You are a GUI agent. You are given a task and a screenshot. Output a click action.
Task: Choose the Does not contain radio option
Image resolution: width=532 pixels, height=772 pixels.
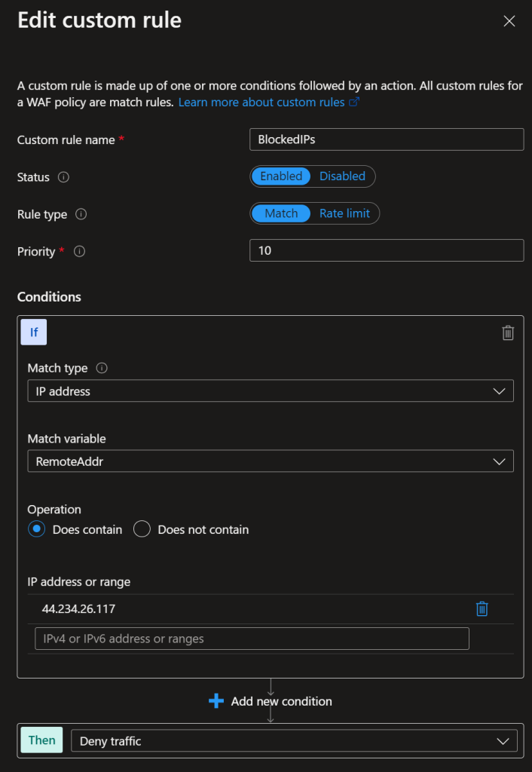[x=142, y=529]
